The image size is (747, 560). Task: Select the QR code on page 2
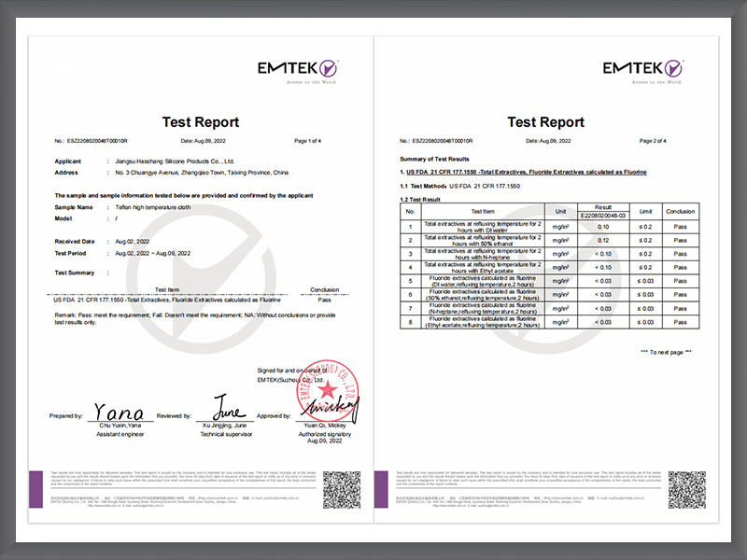pos(687,490)
